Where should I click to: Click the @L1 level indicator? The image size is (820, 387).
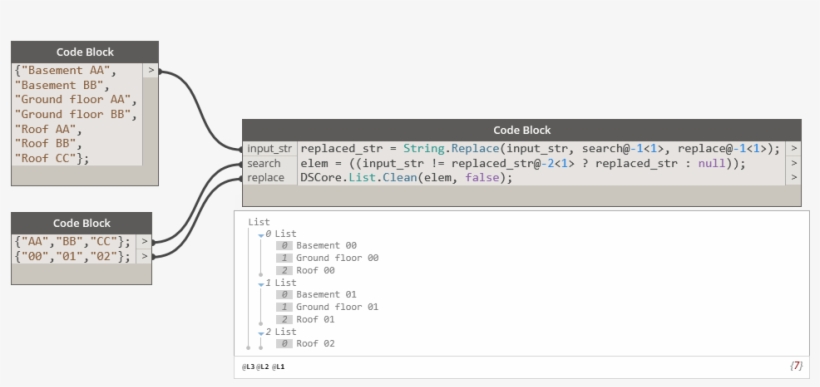[278, 367]
